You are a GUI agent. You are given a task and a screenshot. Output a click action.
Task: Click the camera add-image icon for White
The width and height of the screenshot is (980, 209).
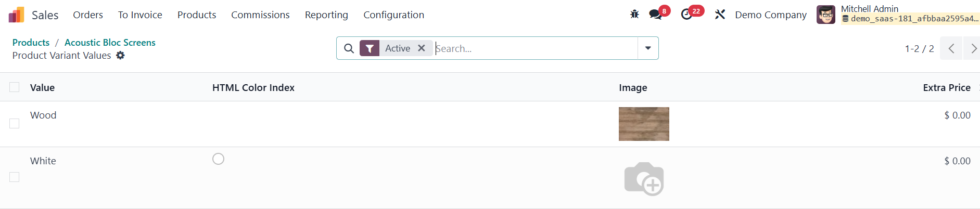click(x=644, y=178)
